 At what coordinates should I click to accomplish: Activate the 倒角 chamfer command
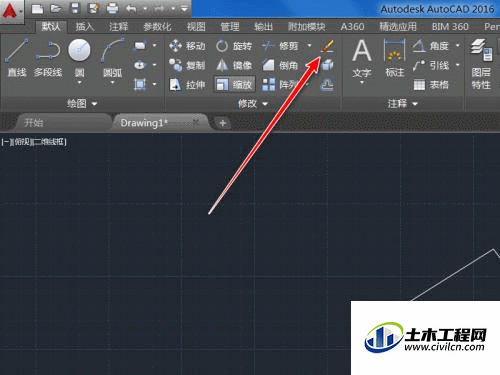[280, 65]
